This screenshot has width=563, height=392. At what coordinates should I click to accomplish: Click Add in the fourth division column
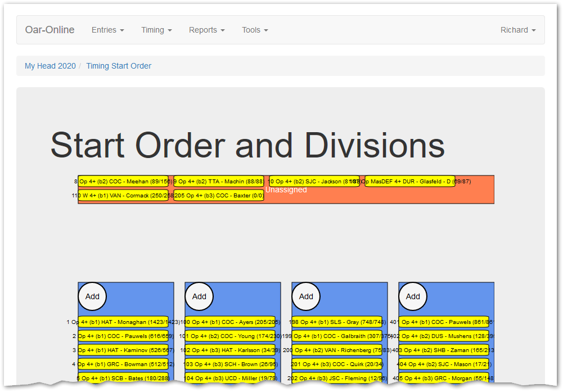pos(413,296)
